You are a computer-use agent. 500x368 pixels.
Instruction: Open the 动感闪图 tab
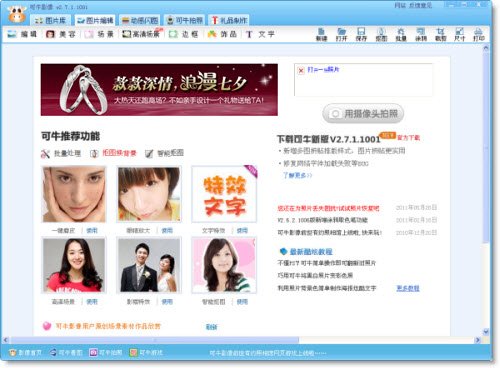pyautogui.click(x=140, y=20)
